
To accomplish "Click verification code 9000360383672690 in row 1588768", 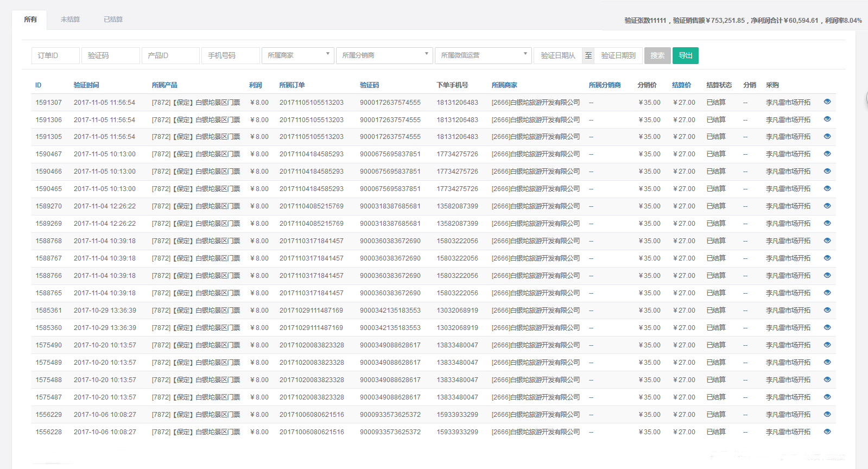I will click(390, 241).
